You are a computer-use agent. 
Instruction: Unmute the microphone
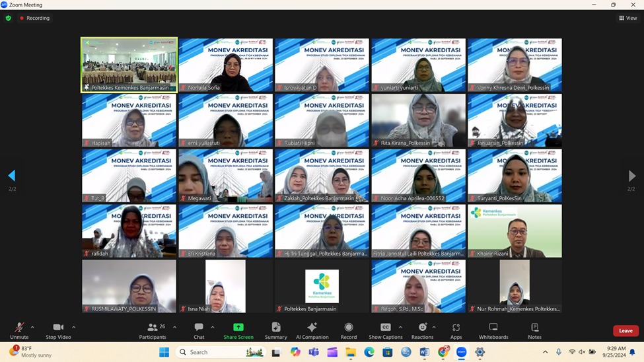(19, 330)
